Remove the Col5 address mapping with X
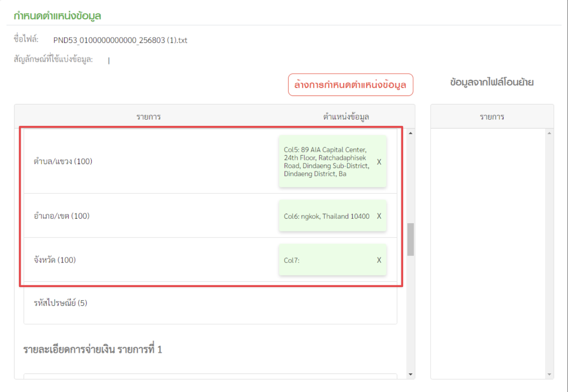Image resolution: width=568 pixels, height=392 pixels. pyautogui.click(x=379, y=162)
